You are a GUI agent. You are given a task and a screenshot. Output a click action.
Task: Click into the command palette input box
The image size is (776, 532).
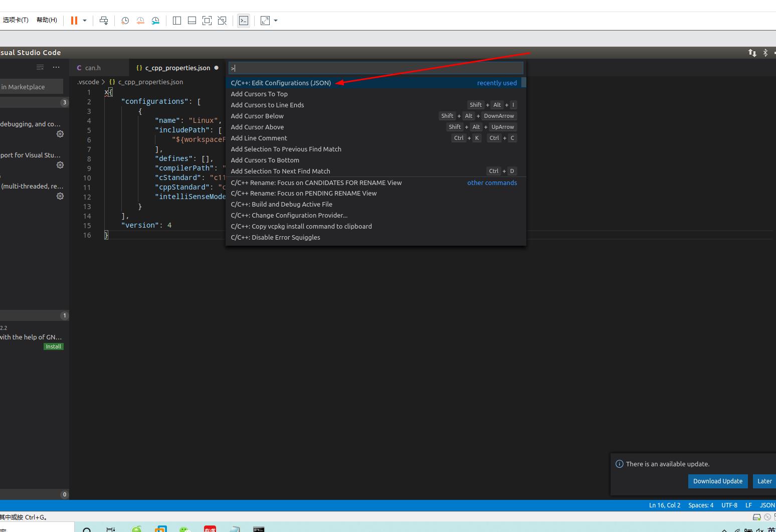375,68
